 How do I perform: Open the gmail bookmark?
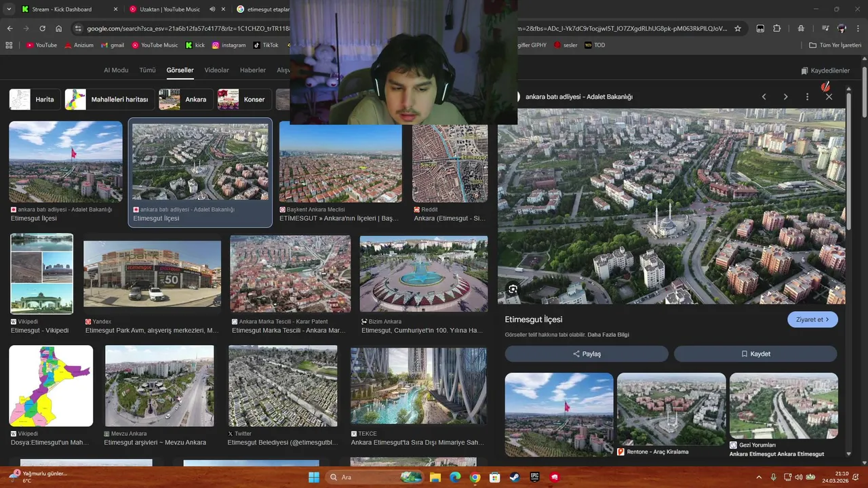(x=113, y=45)
